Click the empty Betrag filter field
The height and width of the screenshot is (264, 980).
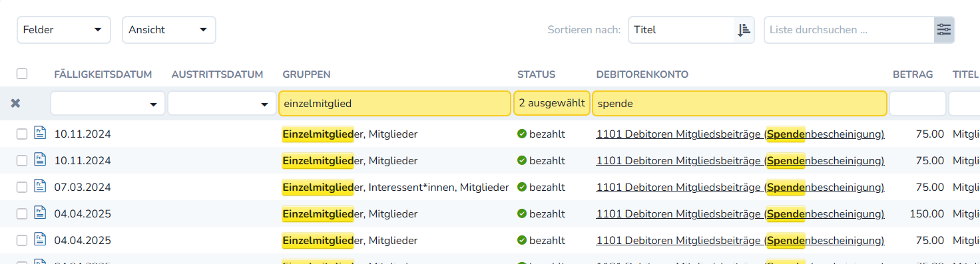click(x=917, y=103)
